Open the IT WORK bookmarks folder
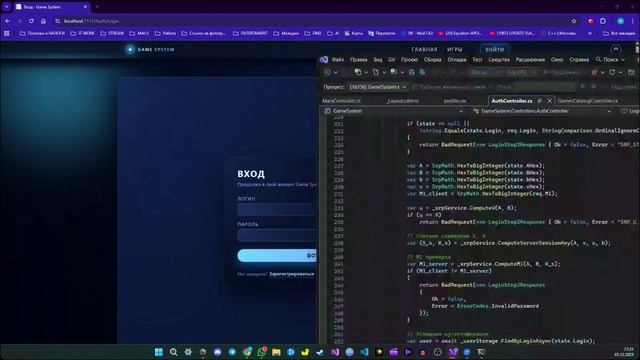Image resolution: width=640 pixels, height=360 pixels. [x=83, y=33]
